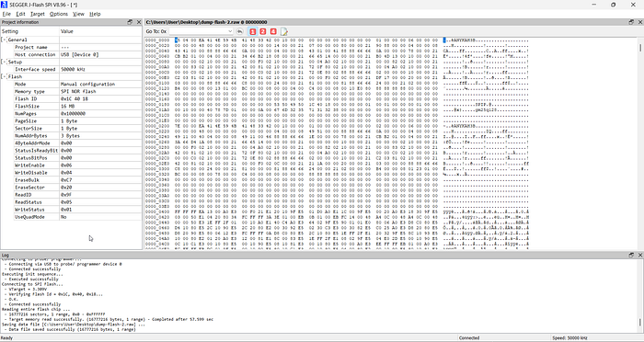
Task: Select the NumPages row
Action: tap(71, 114)
